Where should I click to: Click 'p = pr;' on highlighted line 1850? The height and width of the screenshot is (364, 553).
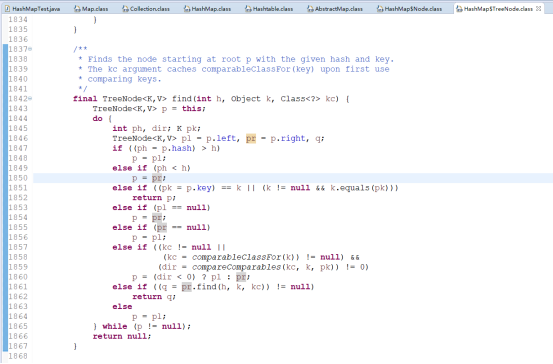pos(149,178)
